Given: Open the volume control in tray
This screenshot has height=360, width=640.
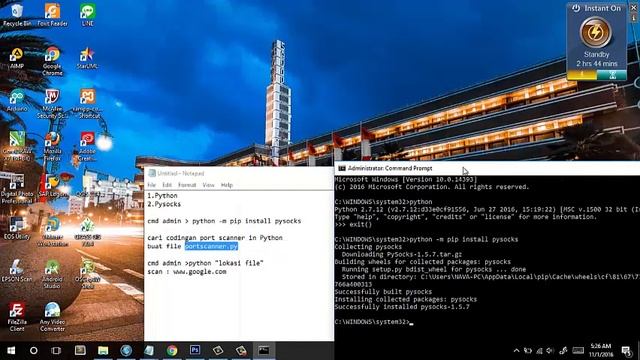Looking at the screenshot, I should pyautogui.click(x=550, y=351).
